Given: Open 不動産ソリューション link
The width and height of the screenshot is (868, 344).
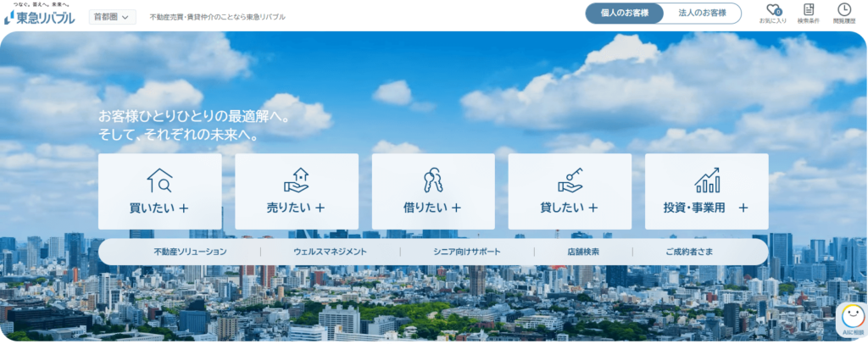Looking at the screenshot, I should [x=191, y=252].
